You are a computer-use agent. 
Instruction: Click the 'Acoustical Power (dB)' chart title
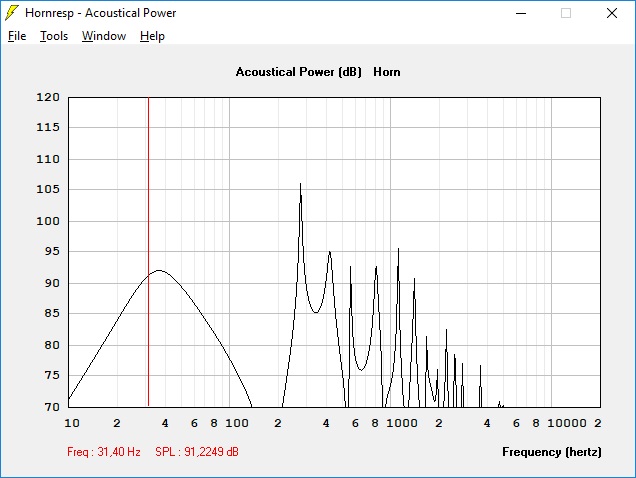point(299,72)
